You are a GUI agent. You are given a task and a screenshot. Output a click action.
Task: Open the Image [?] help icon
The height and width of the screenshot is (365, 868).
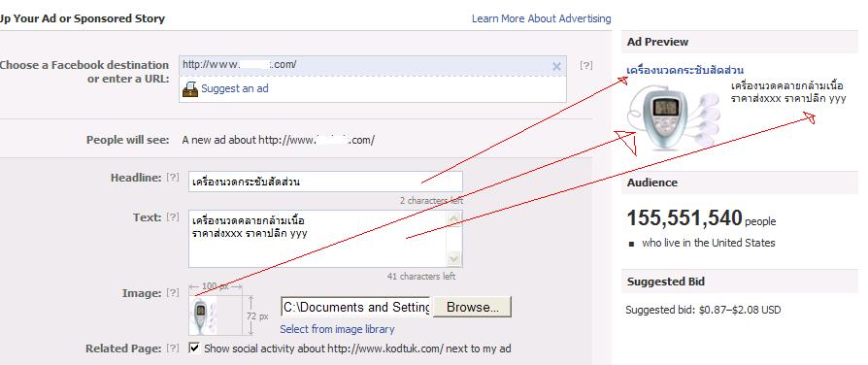[173, 293]
